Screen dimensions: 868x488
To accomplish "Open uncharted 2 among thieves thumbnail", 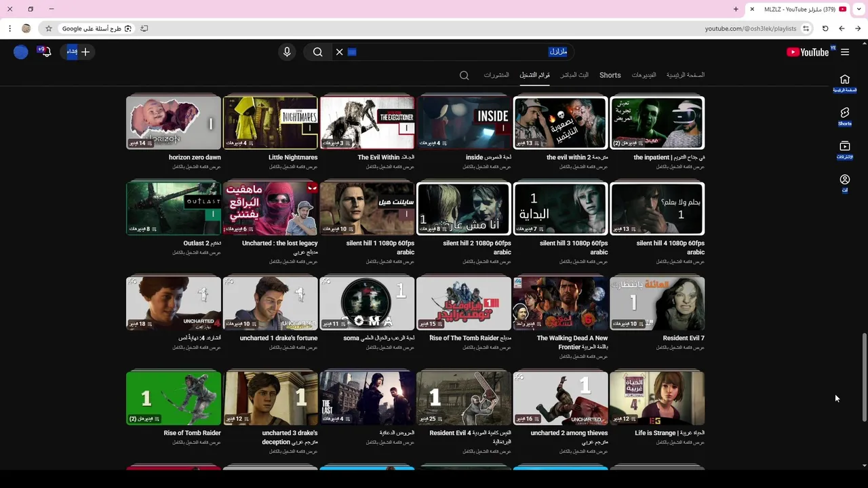I will tap(561, 398).
